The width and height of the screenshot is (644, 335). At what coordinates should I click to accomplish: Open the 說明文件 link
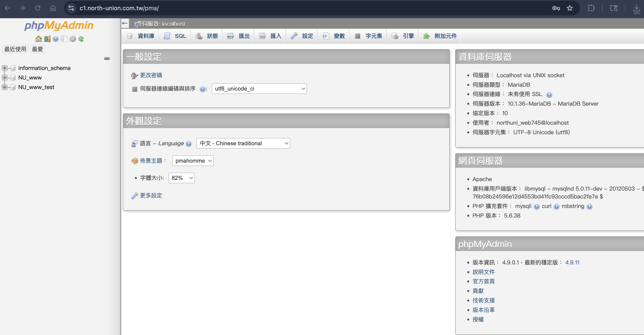point(483,272)
